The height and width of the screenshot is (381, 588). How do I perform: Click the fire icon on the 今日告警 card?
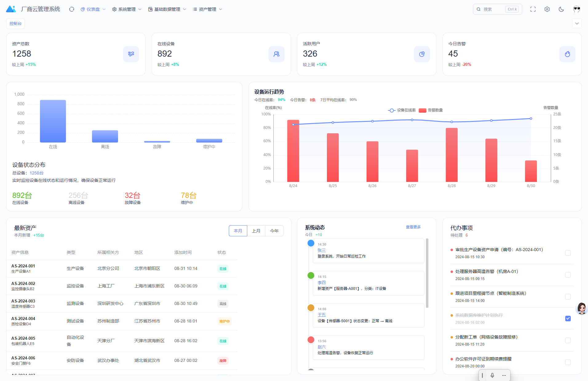coord(567,54)
